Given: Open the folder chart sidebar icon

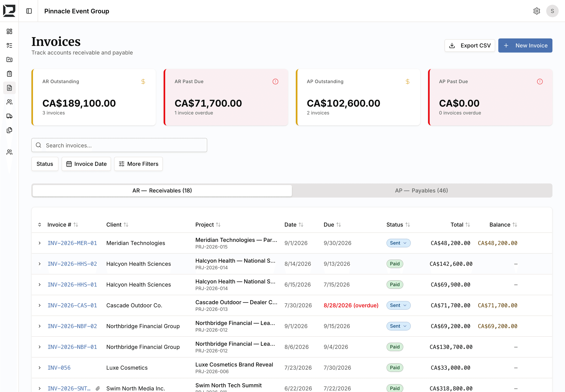Looking at the screenshot, I should (x=9, y=60).
